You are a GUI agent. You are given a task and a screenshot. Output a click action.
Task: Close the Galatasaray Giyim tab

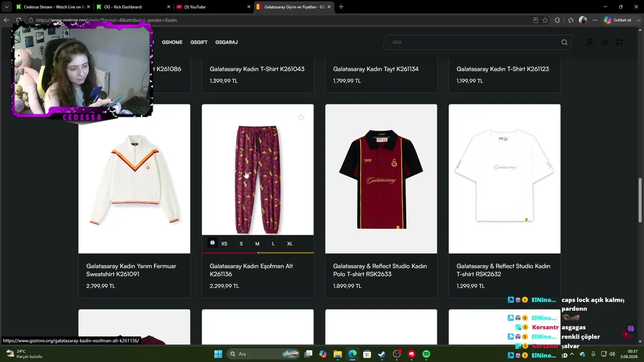(329, 7)
